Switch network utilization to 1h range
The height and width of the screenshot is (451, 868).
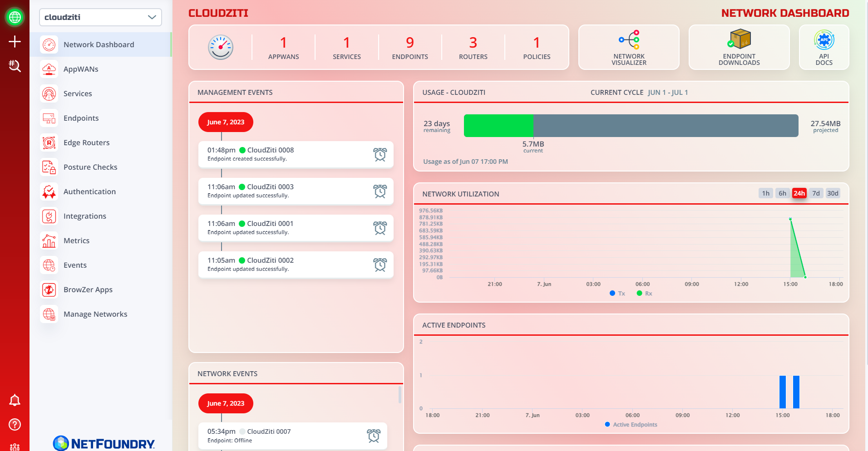pyautogui.click(x=766, y=193)
